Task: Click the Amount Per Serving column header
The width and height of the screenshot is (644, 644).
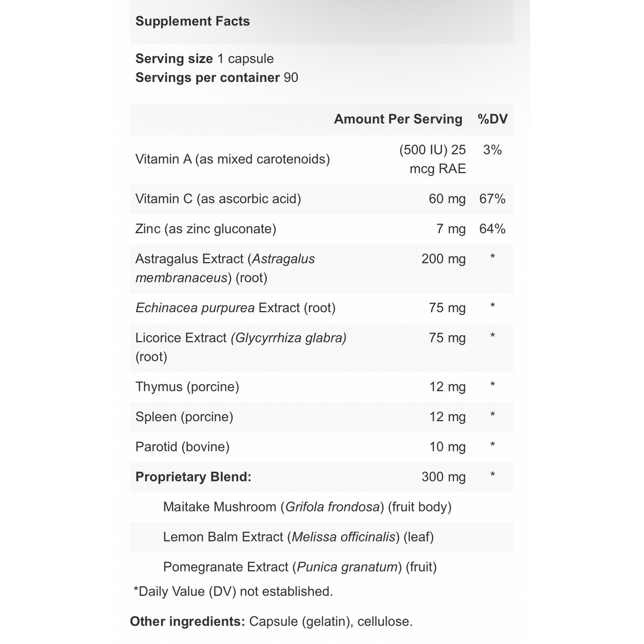Action: 398,119
